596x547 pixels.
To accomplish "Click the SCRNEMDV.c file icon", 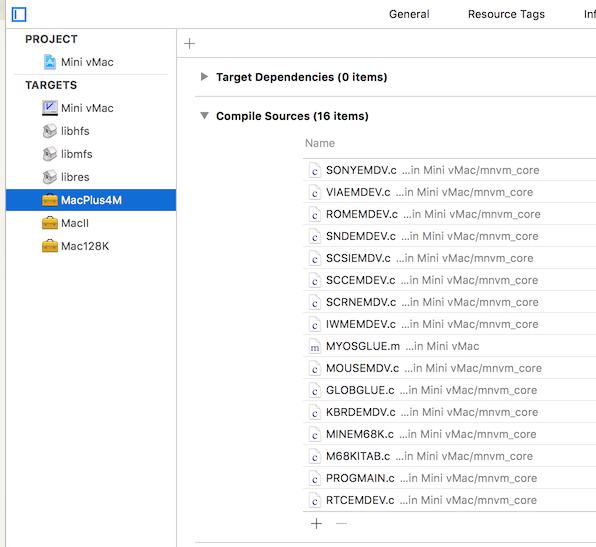I will click(x=314, y=303).
